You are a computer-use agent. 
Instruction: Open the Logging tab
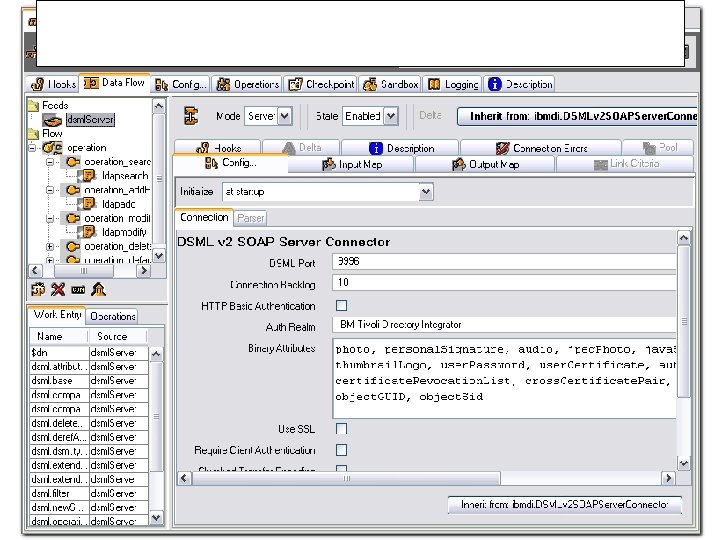click(452, 84)
